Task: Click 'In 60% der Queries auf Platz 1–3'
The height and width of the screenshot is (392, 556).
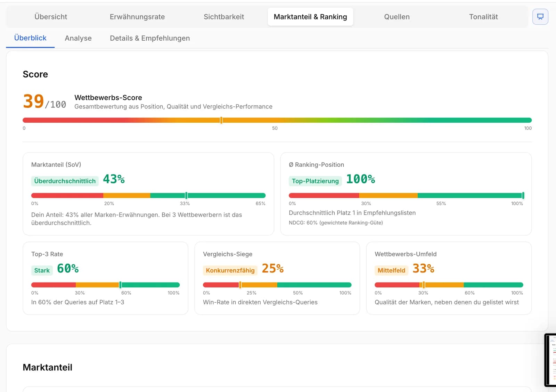Action: 77,302
